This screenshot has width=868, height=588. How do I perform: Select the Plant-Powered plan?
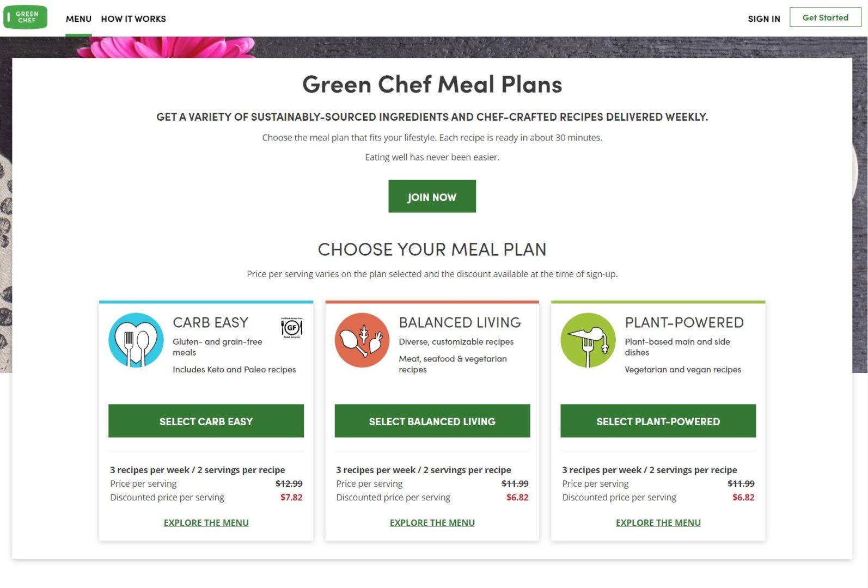[x=658, y=421]
